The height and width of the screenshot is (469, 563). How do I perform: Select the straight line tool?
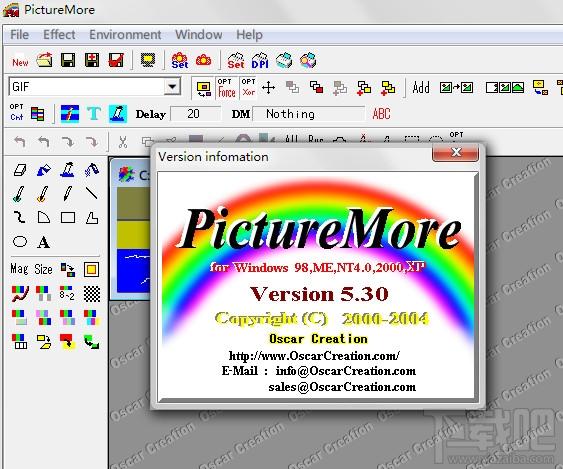[91, 193]
